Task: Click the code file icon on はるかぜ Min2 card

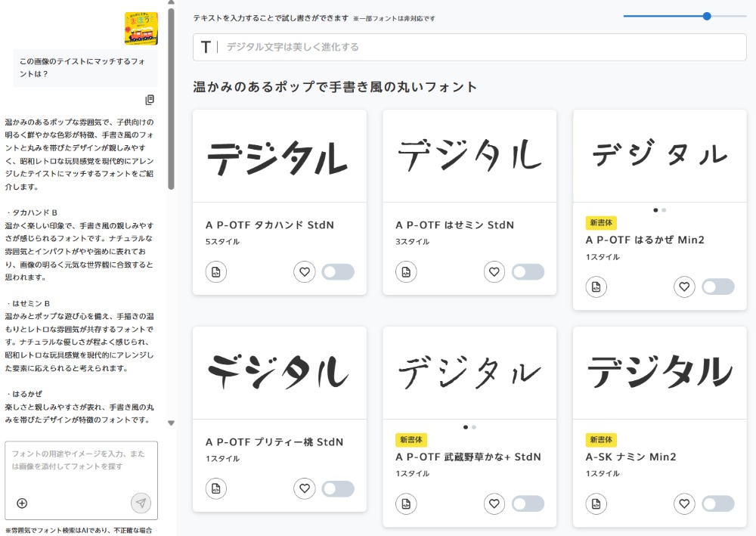Action: (x=596, y=287)
